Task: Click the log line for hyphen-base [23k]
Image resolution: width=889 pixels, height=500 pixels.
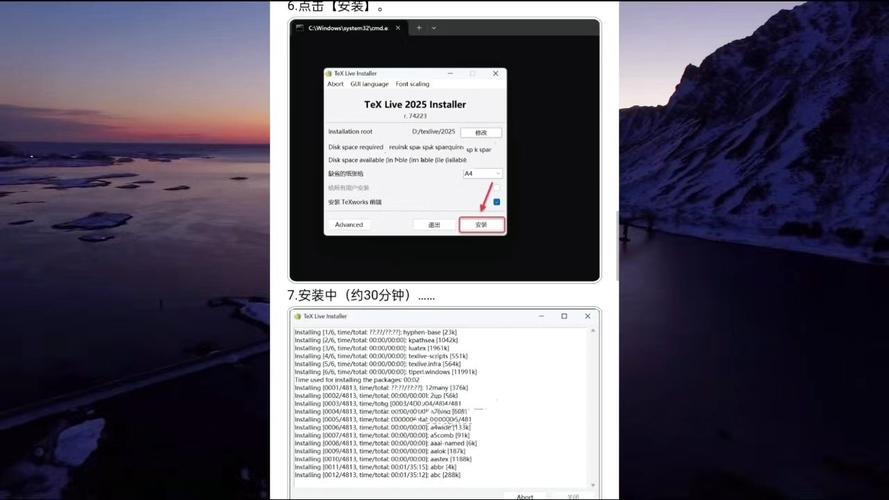Action: click(x=375, y=332)
